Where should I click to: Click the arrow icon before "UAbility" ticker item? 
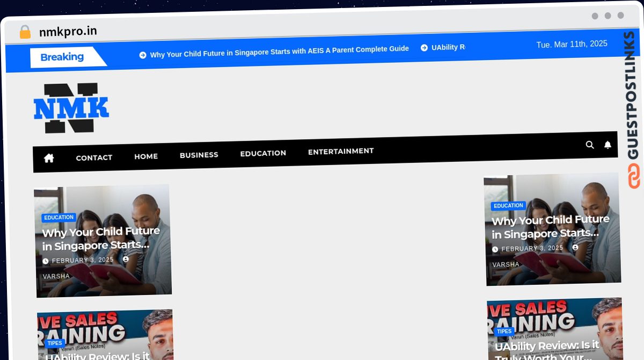[424, 48]
